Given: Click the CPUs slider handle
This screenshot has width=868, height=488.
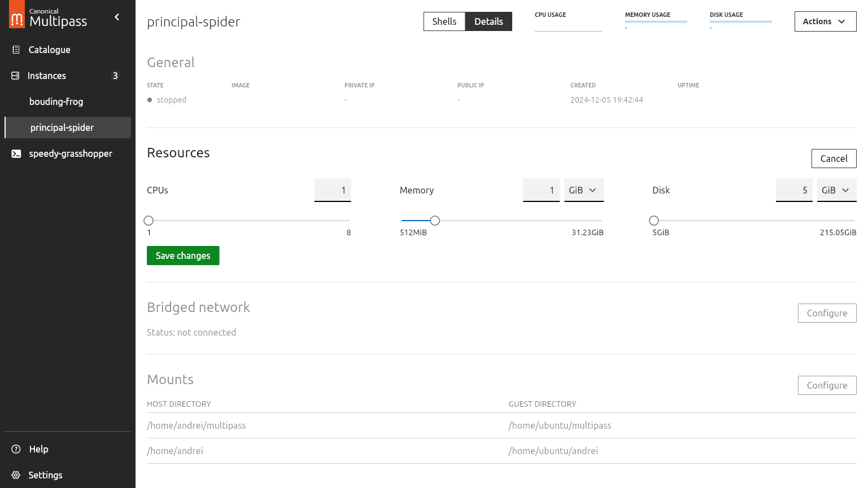Looking at the screenshot, I should pyautogui.click(x=149, y=221).
